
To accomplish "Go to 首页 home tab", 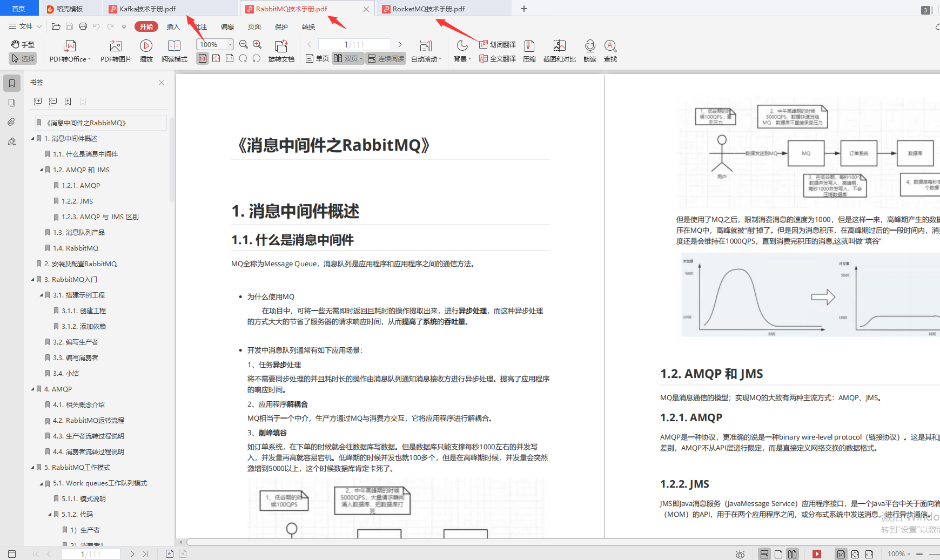I will coord(18,9).
